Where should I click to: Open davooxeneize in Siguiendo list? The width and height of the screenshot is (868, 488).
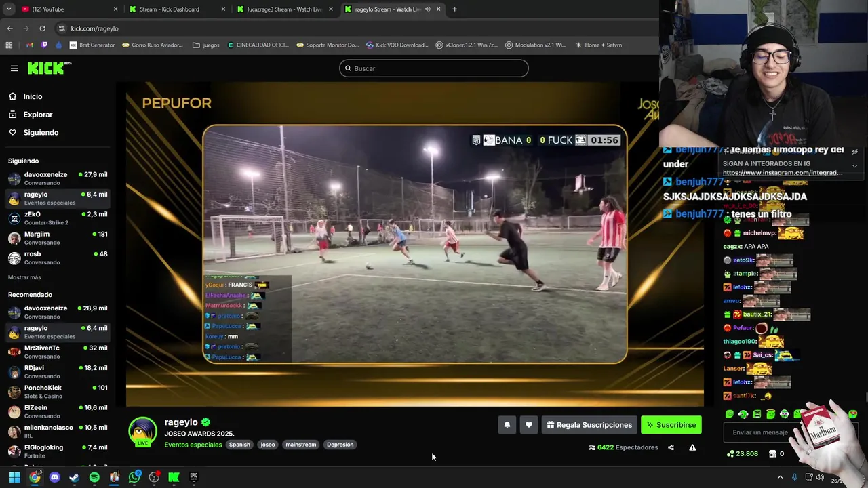[x=58, y=178]
